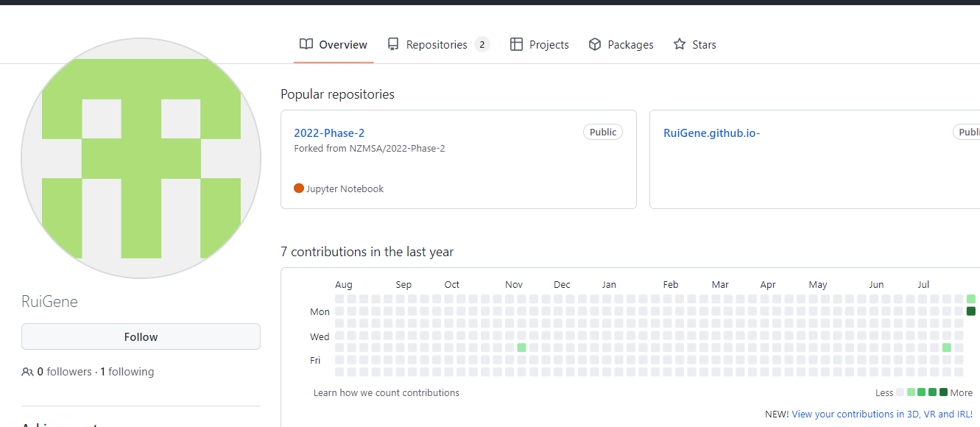Click the Jupyter Notebook language label

(x=345, y=189)
